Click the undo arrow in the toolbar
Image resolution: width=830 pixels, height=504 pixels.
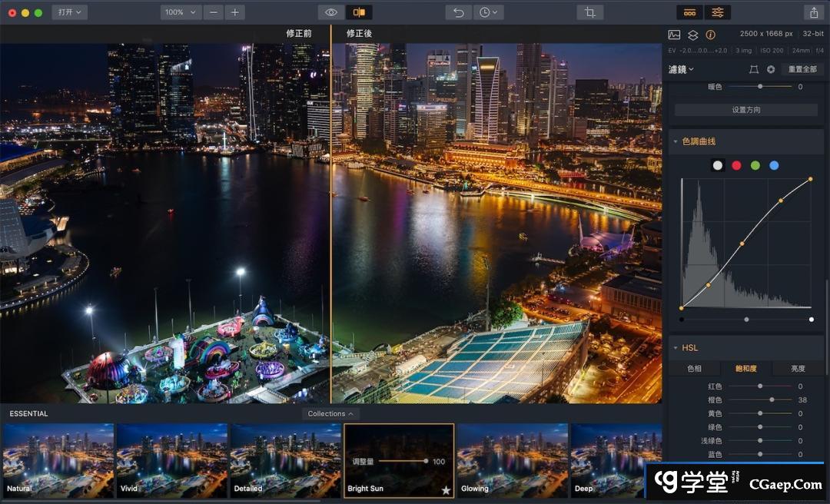point(459,12)
